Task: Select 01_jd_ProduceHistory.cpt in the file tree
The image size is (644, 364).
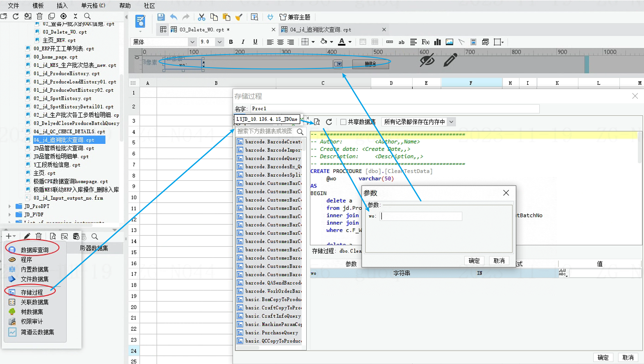Action: pos(66,73)
